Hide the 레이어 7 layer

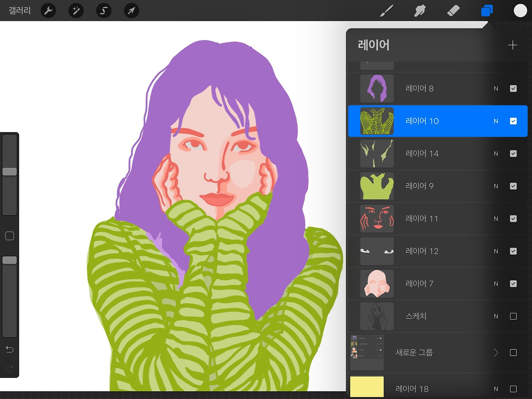pyautogui.click(x=513, y=283)
